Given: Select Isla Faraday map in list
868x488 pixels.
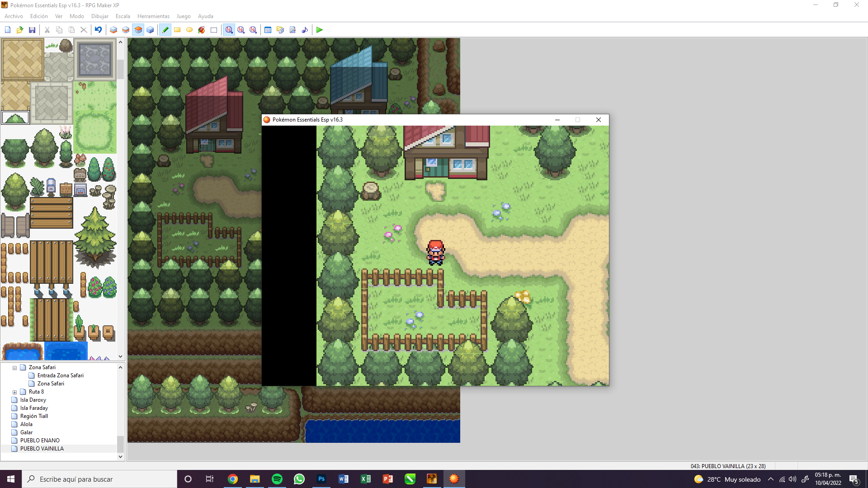Looking at the screenshot, I should coord(34,408).
